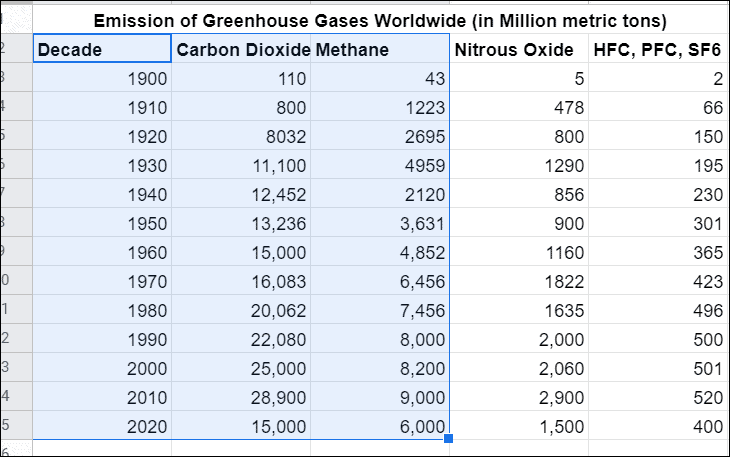Image resolution: width=730 pixels, height=457 pixels.
Task: Select the Decade header cell
Action: [x=102, y=48]
